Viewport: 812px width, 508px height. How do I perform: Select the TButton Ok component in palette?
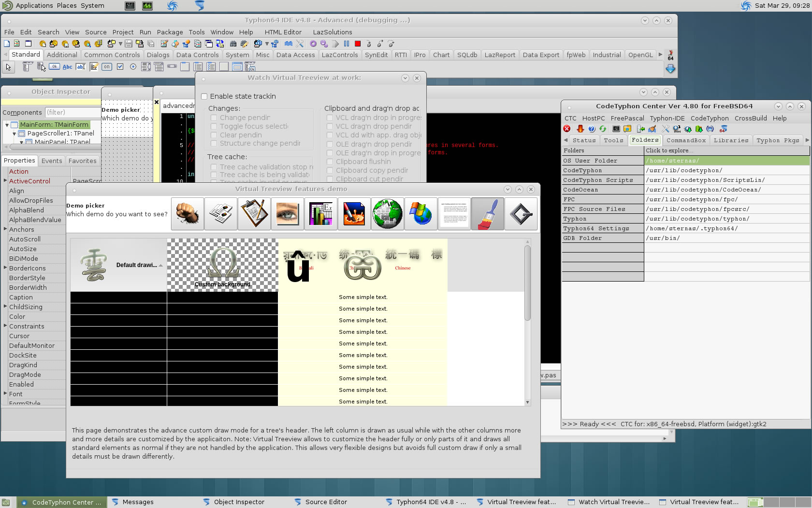point(55,67)
